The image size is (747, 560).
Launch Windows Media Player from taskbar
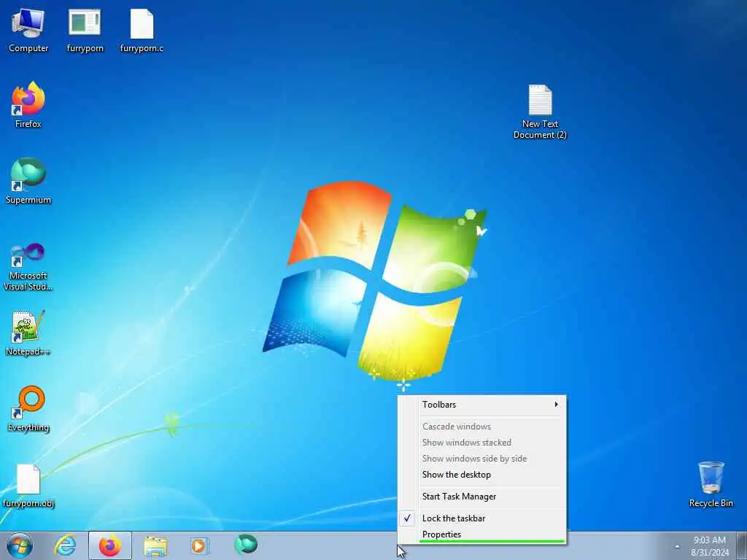pos(200,545)
